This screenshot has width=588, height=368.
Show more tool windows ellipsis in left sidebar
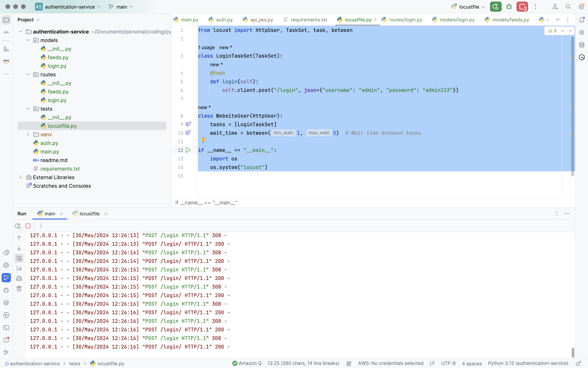pyautogui.click(x=6, y=74)
